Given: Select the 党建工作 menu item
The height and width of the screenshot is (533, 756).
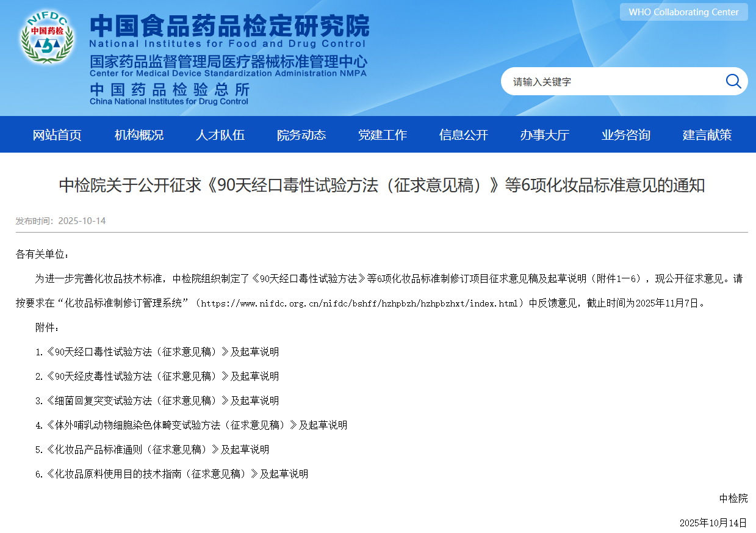Looking at the screenshot, I should [383, 135].
